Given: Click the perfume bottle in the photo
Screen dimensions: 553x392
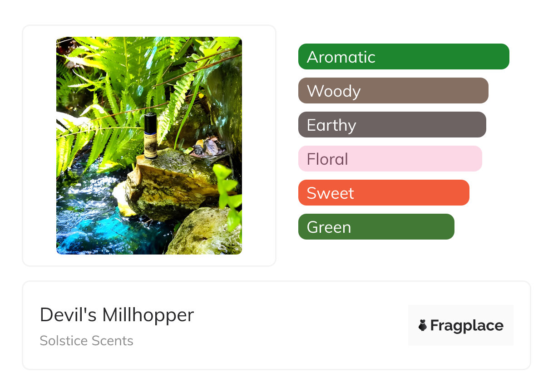Looking at the screenshot, I should (x=150, y=135).
